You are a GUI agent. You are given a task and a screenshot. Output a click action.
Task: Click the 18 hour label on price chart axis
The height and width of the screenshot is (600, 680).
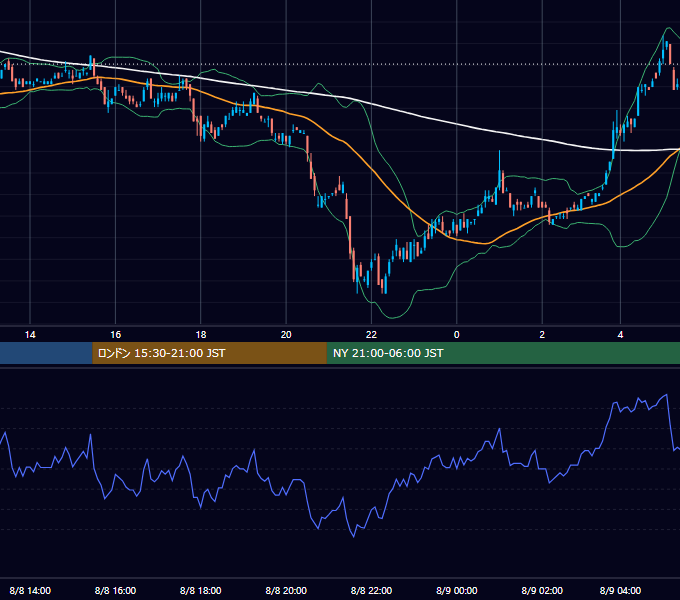click(x=201, y=335)
